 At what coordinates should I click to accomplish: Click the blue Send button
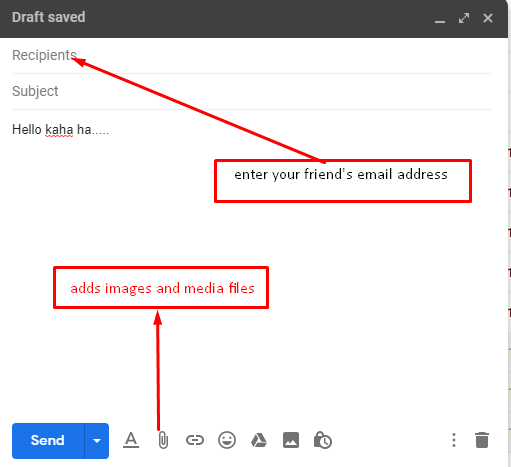[48, 441]
